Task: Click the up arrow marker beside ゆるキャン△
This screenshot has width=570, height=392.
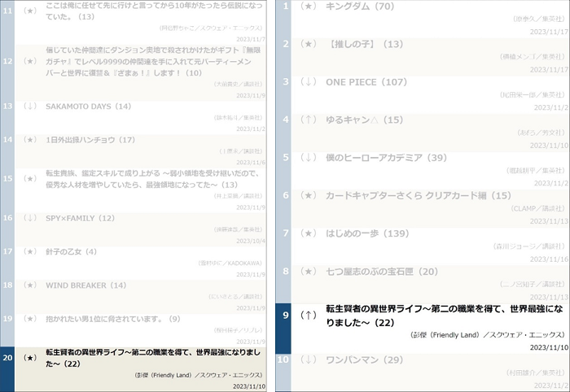Action: [309, 120]
